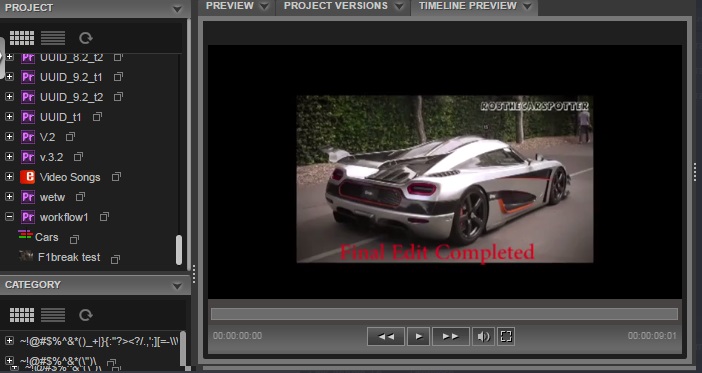
Task: Switch Category panel to list view
Action: coord(53,315)
